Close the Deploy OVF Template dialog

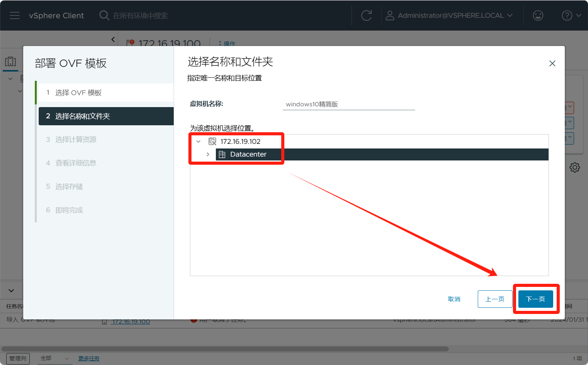pos(552,63)
